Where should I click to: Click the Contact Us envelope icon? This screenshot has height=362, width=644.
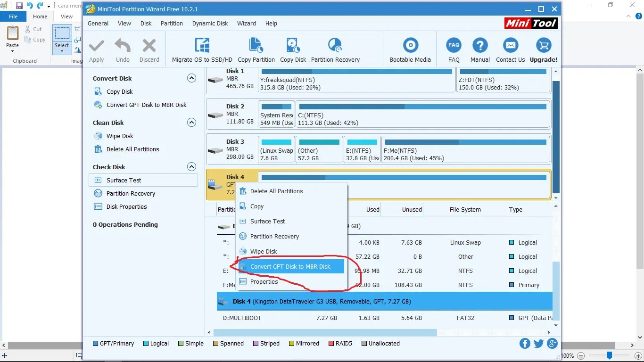click(x=510, y=46)
